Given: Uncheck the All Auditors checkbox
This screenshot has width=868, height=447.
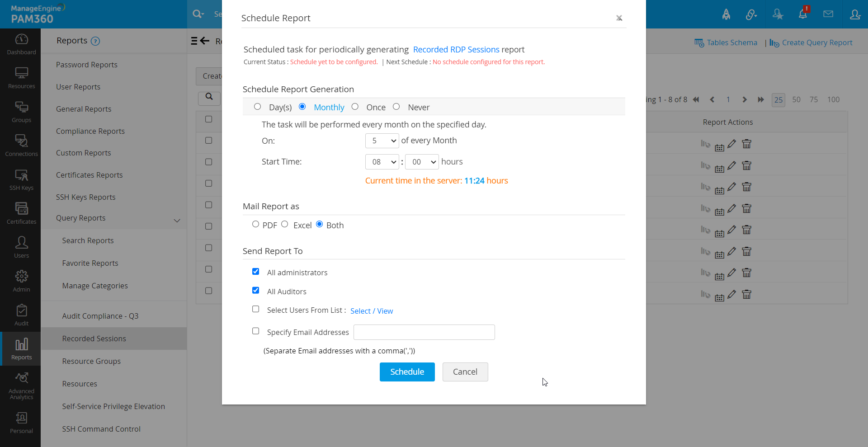Looking at the screenshot, I should (x=256, y=290).
